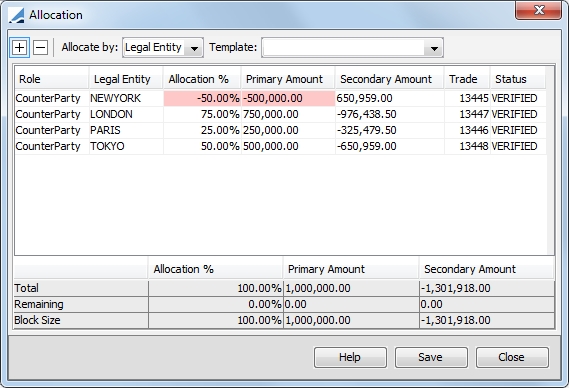
Task: Click the 500,000.00 primary amount cell
Action: (288, 146)
